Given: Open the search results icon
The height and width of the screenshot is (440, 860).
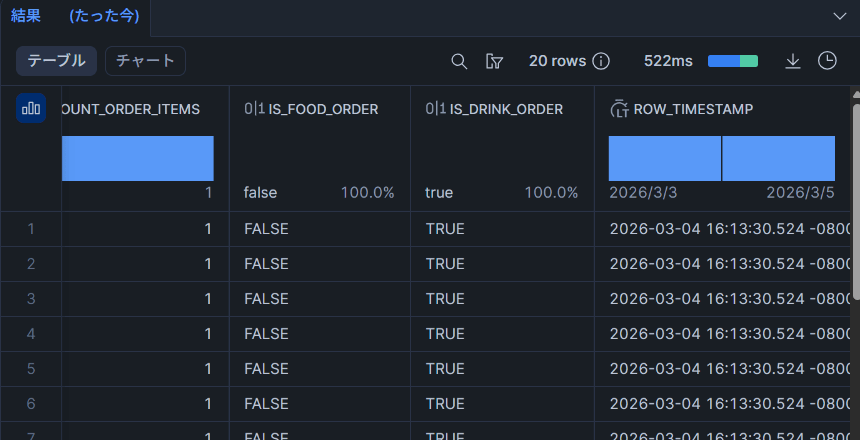Looking at the screenshot, I should click(x=459, y=61).
